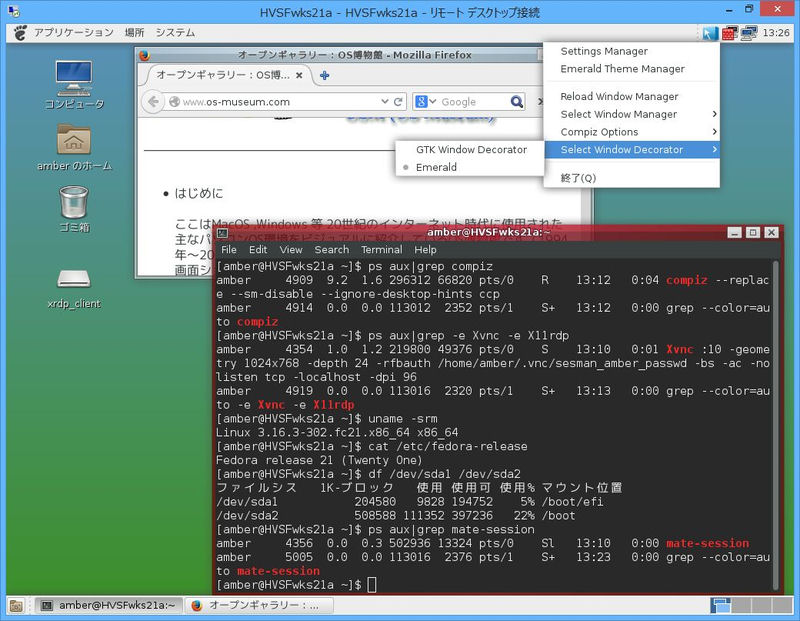This screenshot has height=621, width=800.
Task: Click the terminal vertical scrollbar
Action: [776, 425]
